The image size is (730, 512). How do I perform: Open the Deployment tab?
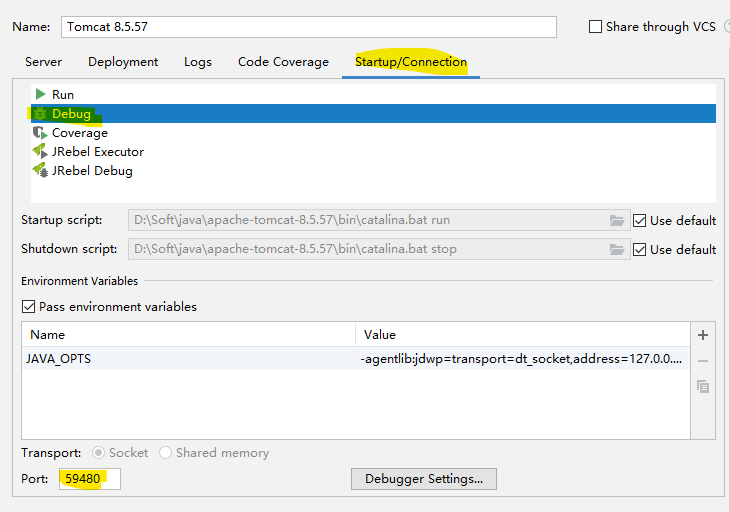(123, 62)
